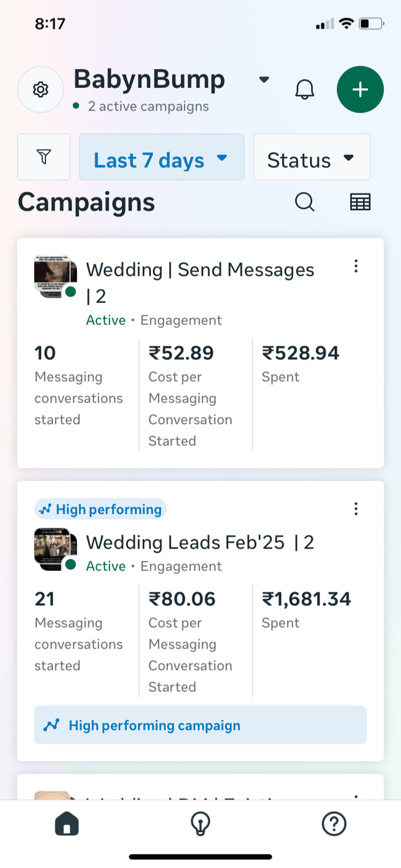
Task: Go to the Home tab
Action: tap(67, 824)
